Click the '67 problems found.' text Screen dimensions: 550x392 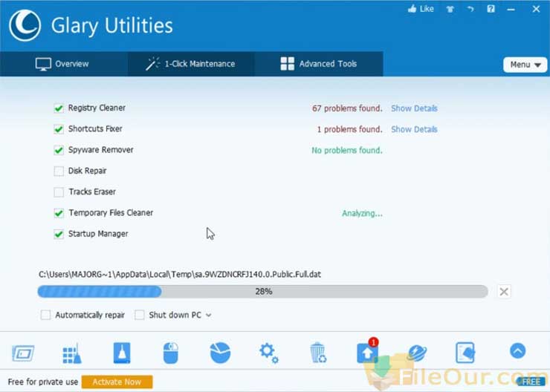(x=347, y=108)
